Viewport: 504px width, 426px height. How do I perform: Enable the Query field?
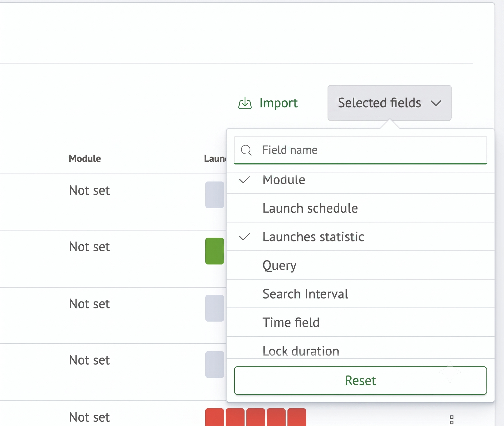pos(360,265)
